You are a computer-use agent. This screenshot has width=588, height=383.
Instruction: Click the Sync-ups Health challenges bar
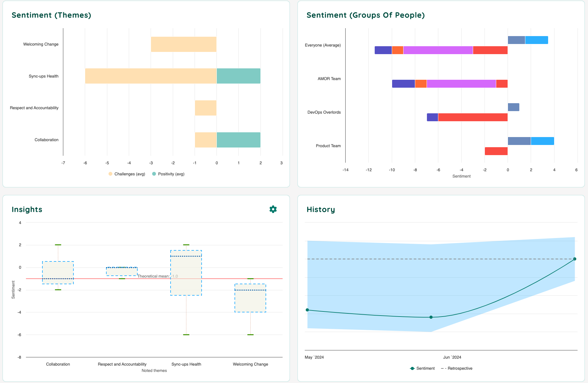click(x=151, y=76)
